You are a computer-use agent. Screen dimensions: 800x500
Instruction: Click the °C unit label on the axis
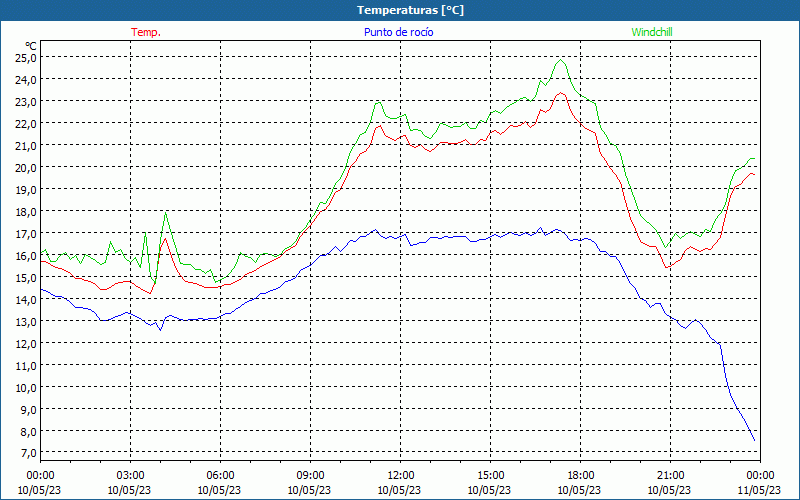pos(31,47)
